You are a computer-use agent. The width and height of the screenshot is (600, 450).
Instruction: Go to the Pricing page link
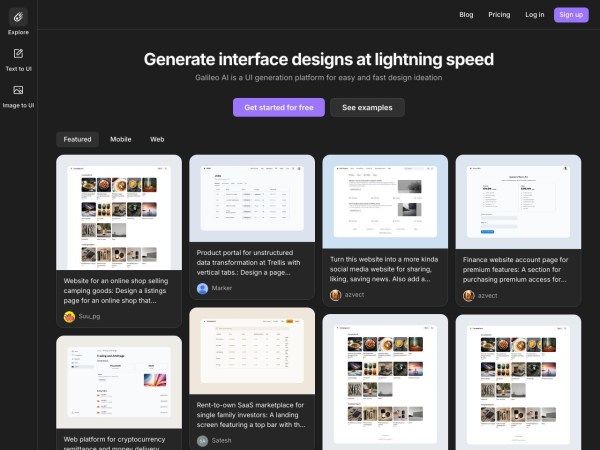pos(499,15)
